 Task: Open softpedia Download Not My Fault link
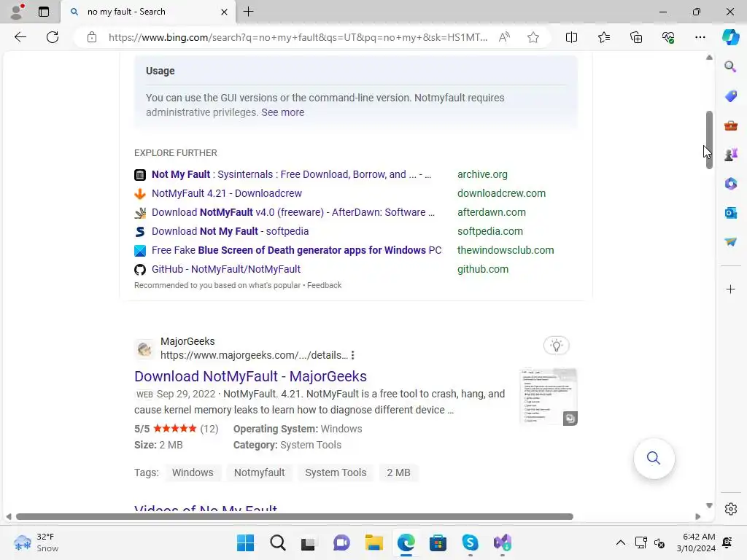[230, 231]
